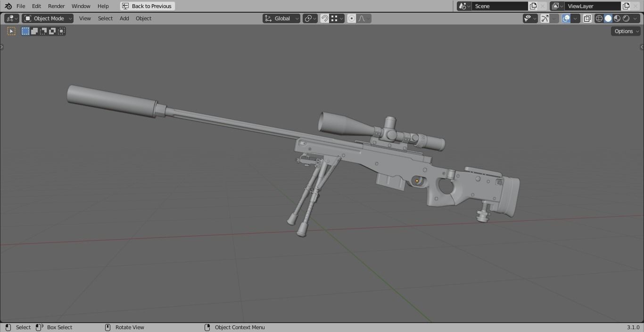Viewport: 644px width, 332px height.
Task: Click the suppressor on the rifle barrel
Action: [112, 102]
